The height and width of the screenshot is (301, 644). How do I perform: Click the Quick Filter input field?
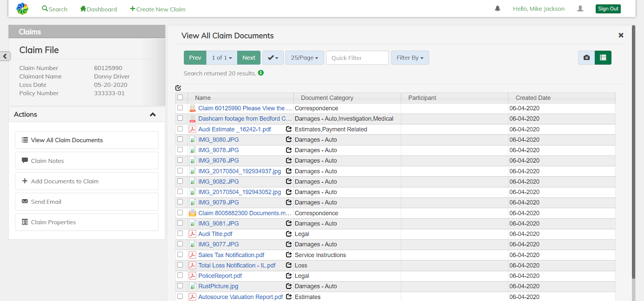click(x=357, y=58)
